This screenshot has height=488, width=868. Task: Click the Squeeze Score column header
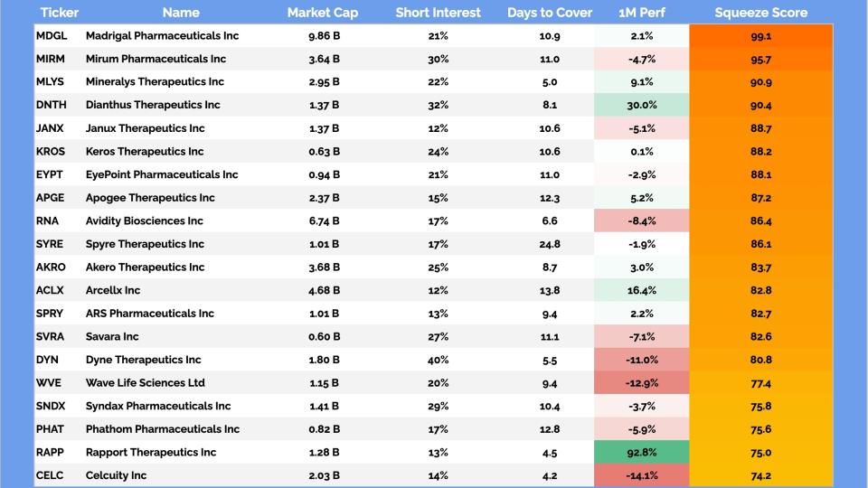click(760, 13)
